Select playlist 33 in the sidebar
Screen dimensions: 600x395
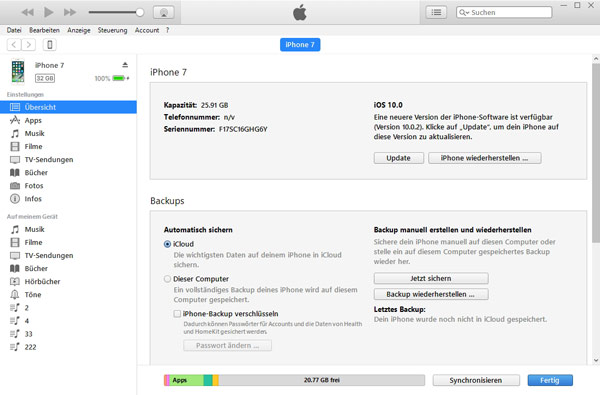coord(68,334)
